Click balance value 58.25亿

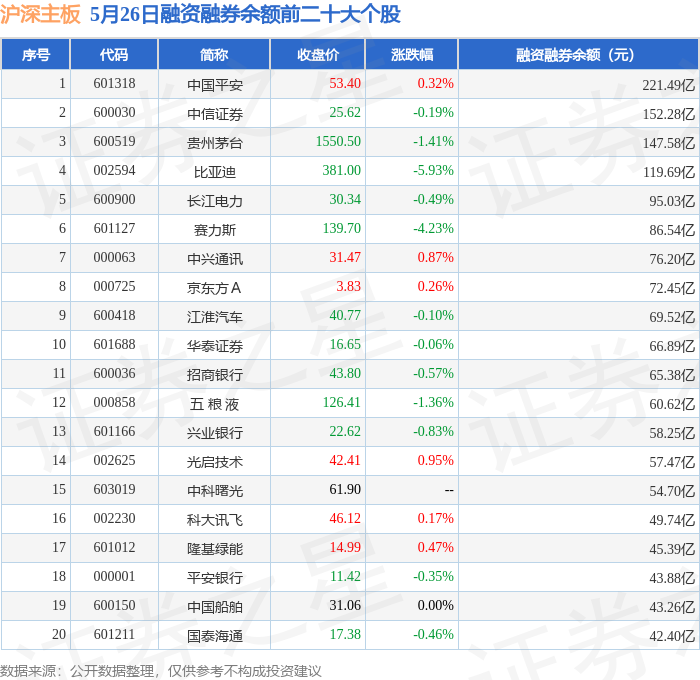pos(672,433)
